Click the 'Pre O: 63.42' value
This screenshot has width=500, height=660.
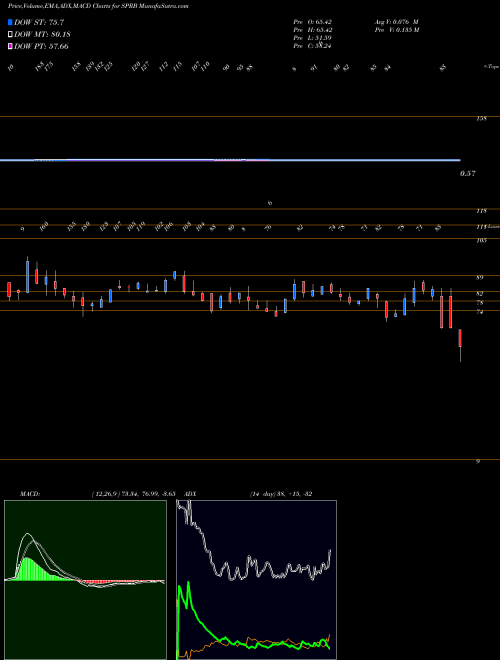click(313, 22)
